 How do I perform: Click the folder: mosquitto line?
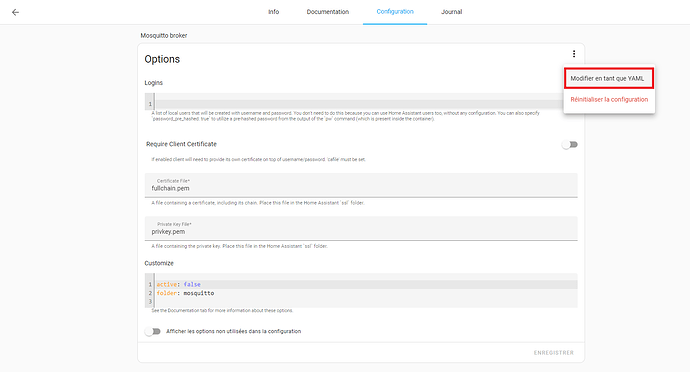pyautogui.click(x=366, y=293)
